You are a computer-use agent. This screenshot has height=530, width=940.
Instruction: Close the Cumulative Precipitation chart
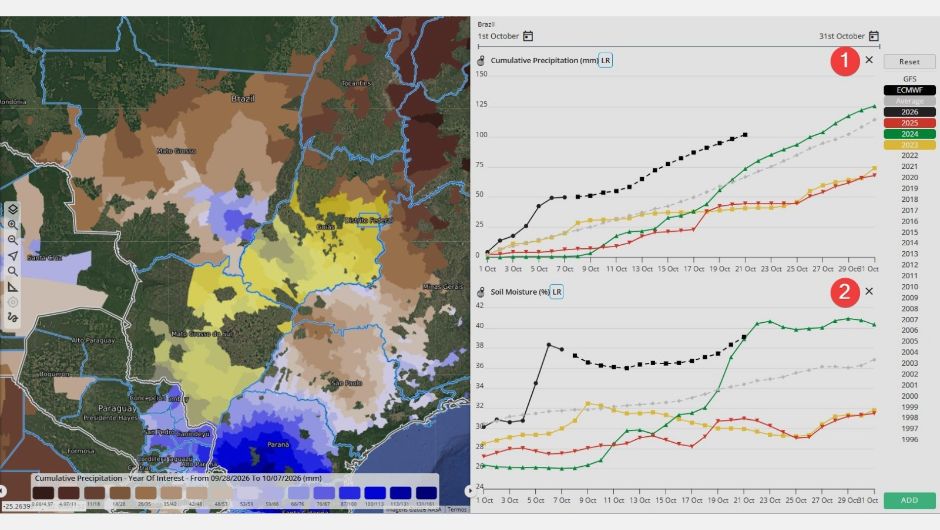tap(869, 60)
